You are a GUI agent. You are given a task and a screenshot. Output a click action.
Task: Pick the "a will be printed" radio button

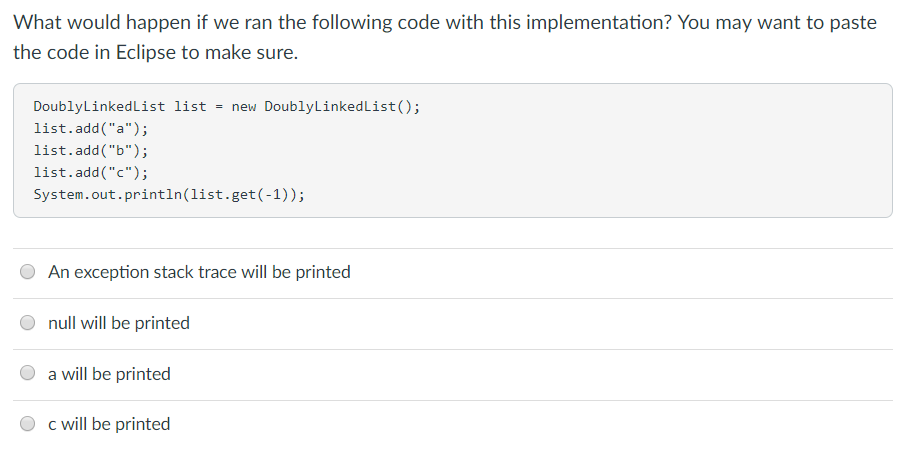(x=29, y=374)
